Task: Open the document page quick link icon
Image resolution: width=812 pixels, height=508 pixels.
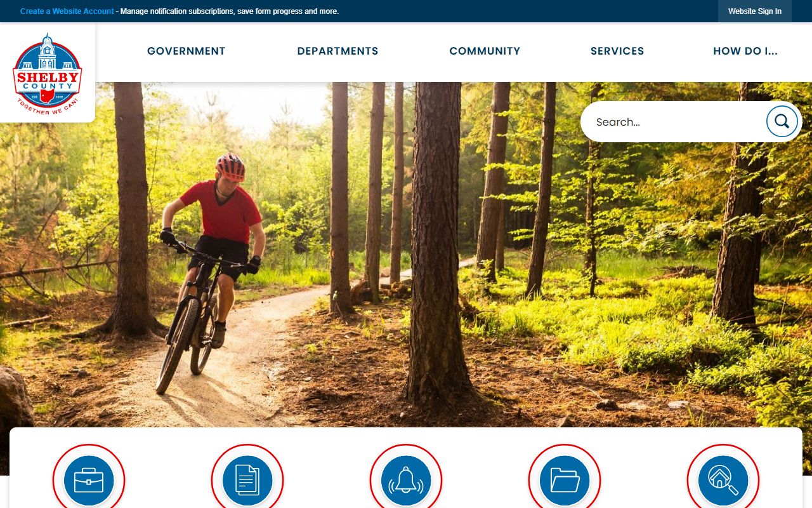Action: (247, 480)
